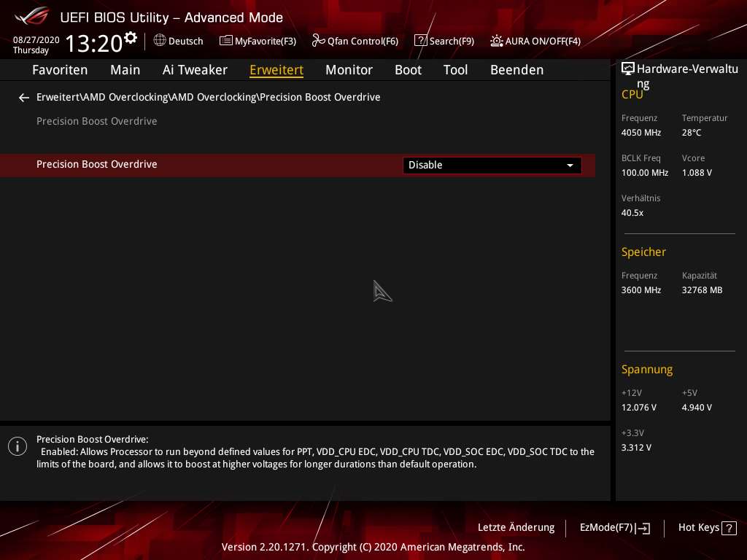This screenshot has height=560, width=747.
Task: Click the Version 2.20.1271 copyright text
Action: click(x=373, y=547)
